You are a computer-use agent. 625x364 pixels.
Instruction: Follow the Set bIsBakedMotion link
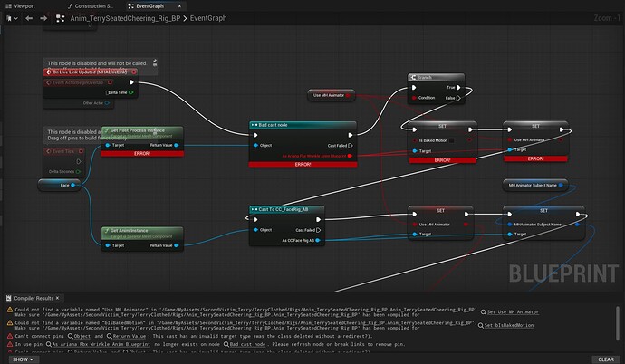click(509, 325)
